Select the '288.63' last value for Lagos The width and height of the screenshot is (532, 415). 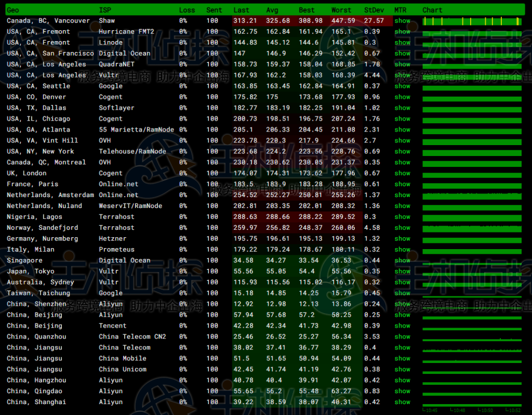pos(245,217)
